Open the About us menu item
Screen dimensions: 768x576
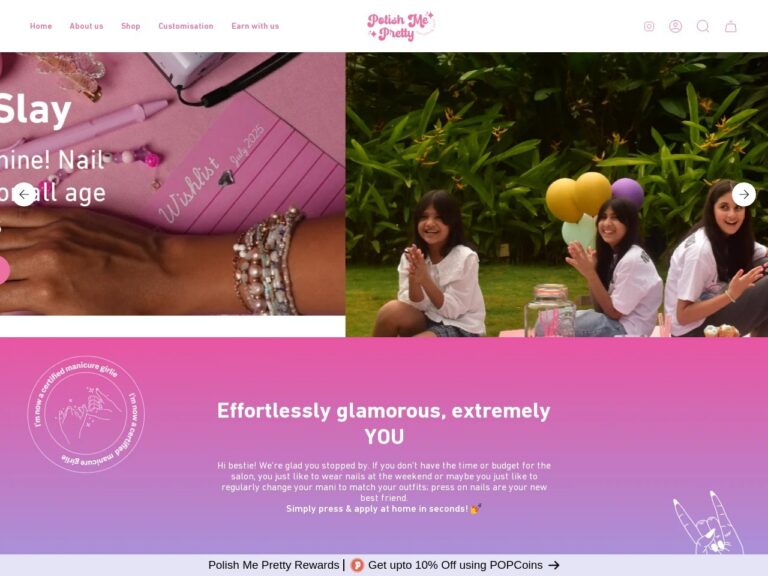pyautogui.click(x=86, y=26)
